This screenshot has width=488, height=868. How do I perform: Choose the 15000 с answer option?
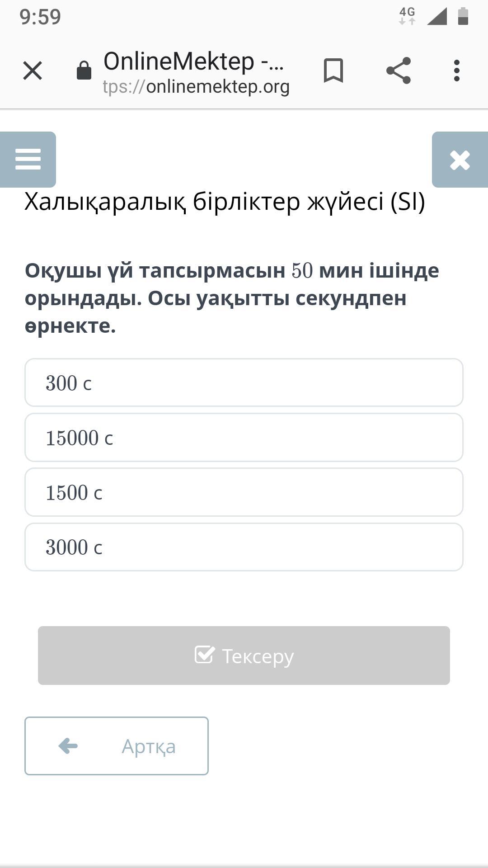(244, 438)
